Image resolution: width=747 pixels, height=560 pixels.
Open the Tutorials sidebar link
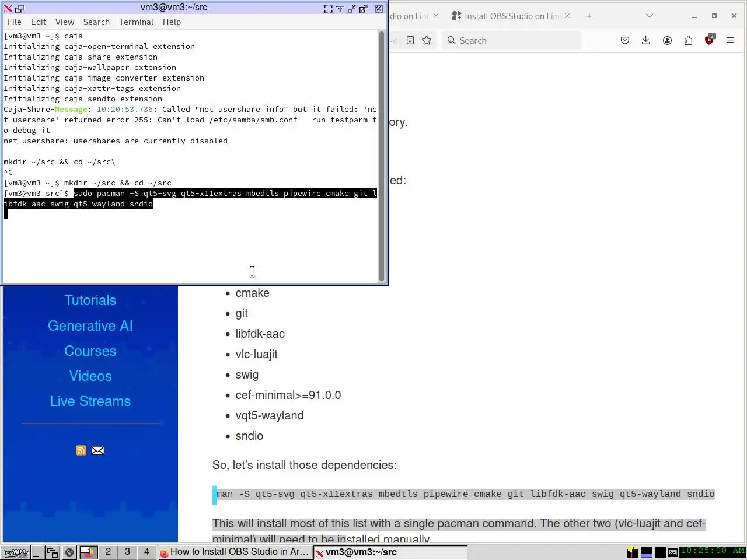point(90,300)
